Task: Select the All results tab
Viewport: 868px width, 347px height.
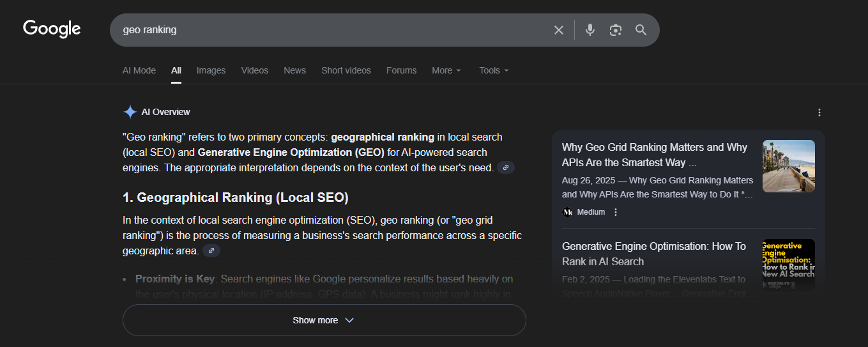Action: (176, 70)
